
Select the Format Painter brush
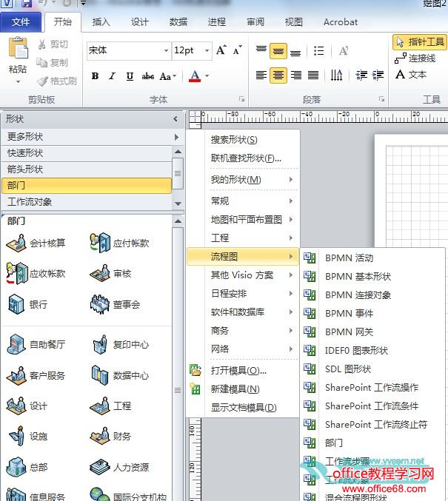42,81
